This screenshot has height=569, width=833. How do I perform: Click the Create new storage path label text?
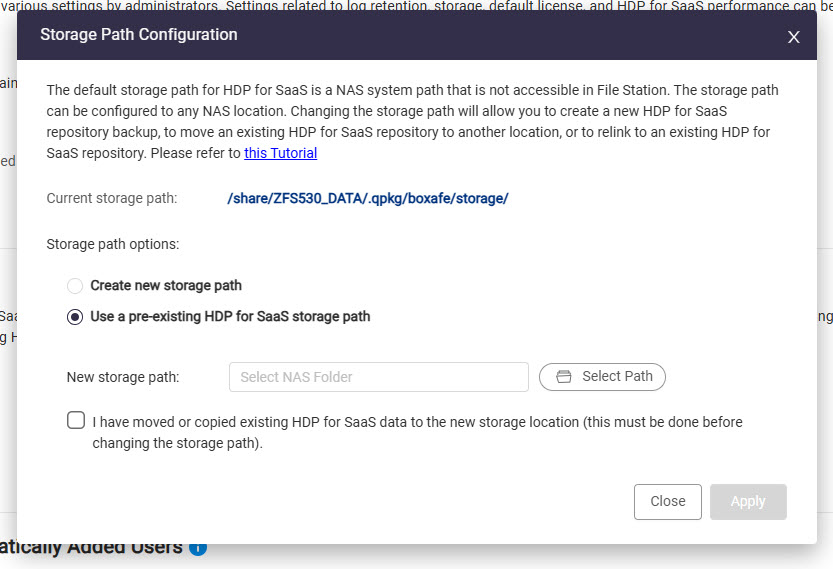(166, 286)
